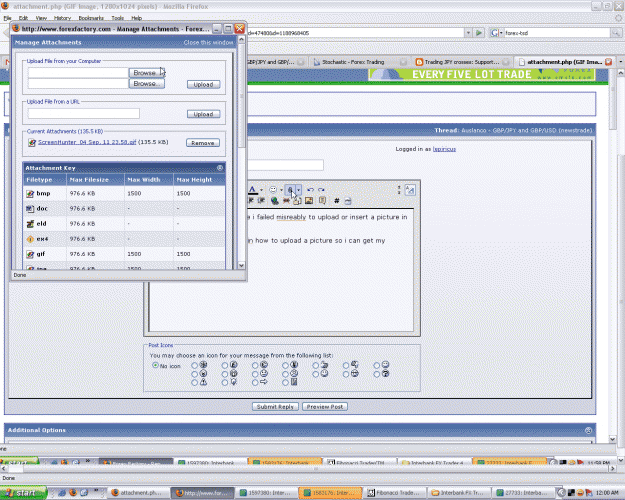Image resolution: width=625 pixels, height=500 pixels.
Task: Choose the lightbulb post icon radio button
Action: [x=225, y=382]
